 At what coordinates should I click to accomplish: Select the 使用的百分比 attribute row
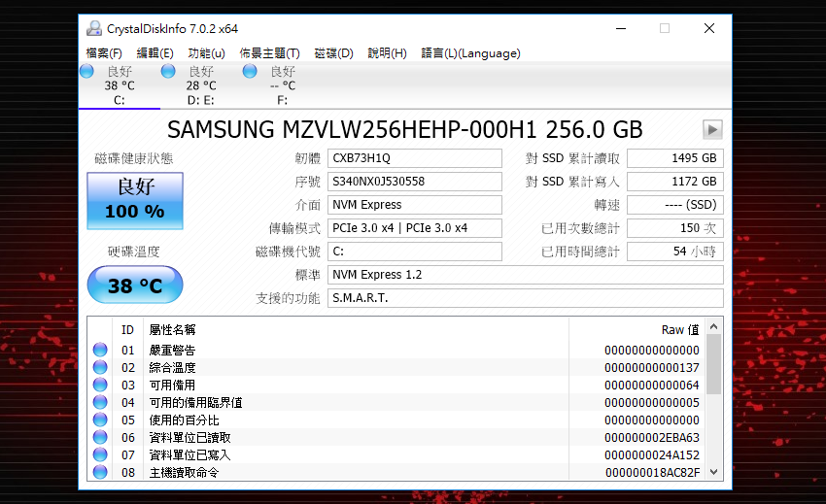(396, 420)
